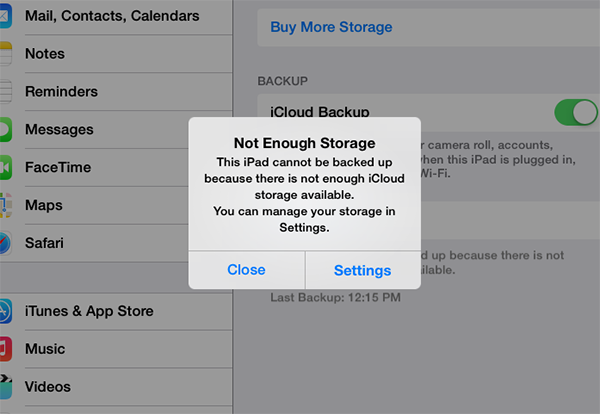Viewport: 600px width, 414px height.
Task: Tap the green Messages icon
Action: click(5, 130)
